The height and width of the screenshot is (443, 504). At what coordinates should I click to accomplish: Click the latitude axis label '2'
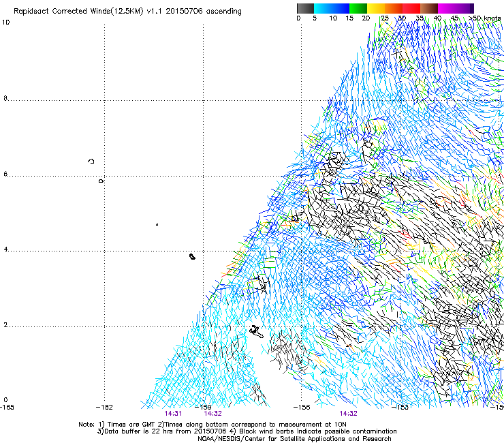tap(5, 324)
